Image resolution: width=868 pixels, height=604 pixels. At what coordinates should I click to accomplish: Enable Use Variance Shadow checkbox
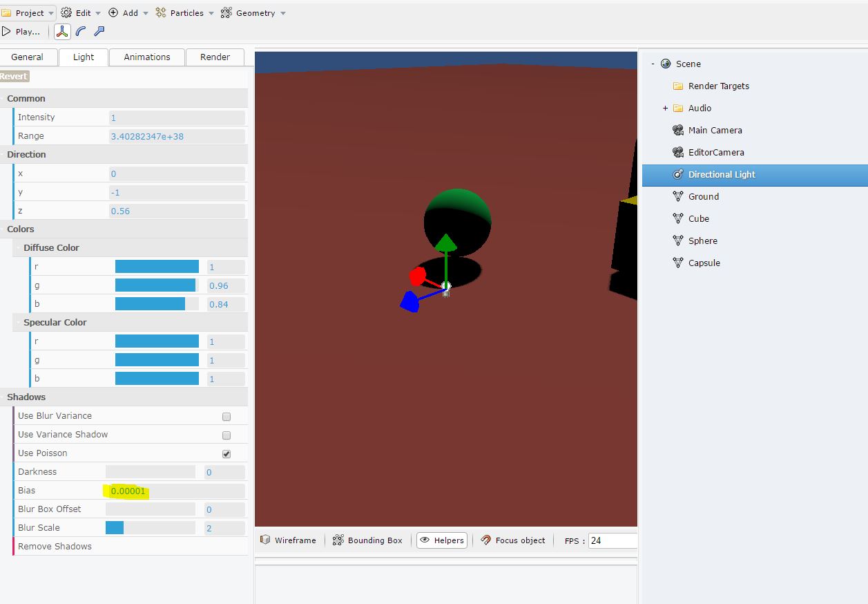(x=226, y=435)
